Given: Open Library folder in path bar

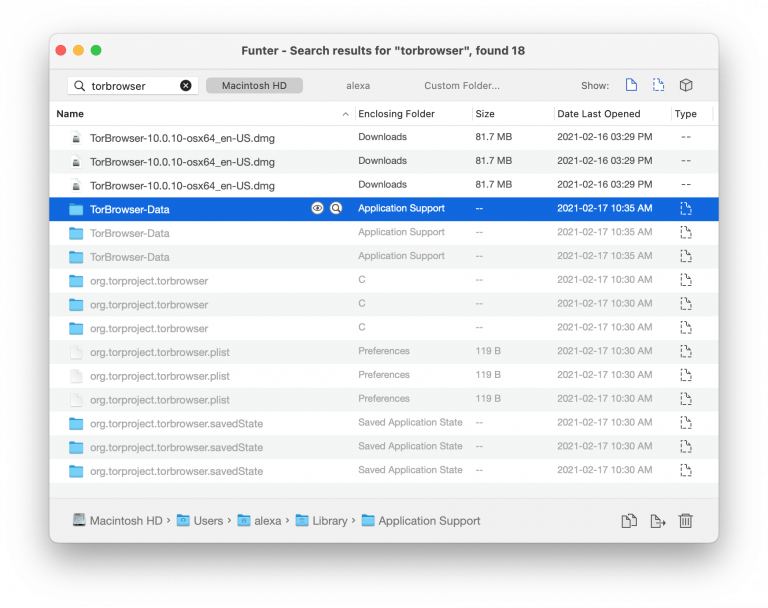Looking at the screenshot, I should pos(330,521).
